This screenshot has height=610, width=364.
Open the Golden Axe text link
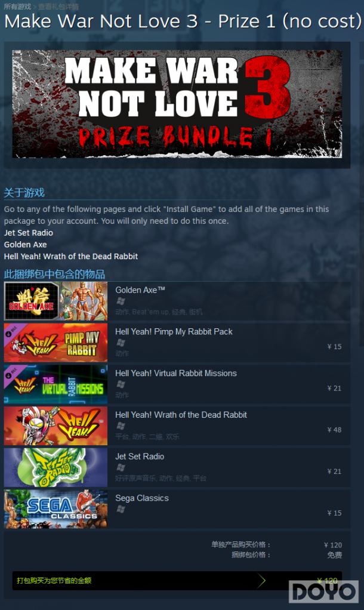(25, 245)
